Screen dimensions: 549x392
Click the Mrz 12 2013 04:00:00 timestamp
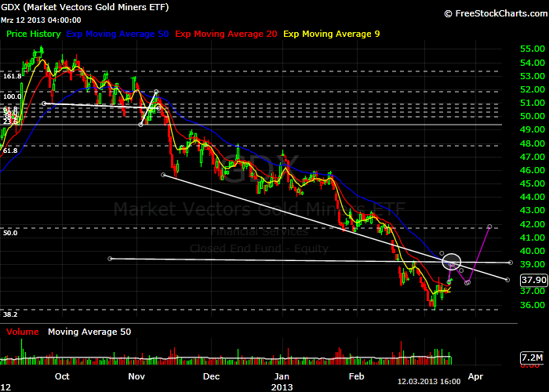click(x=41, y=20)
